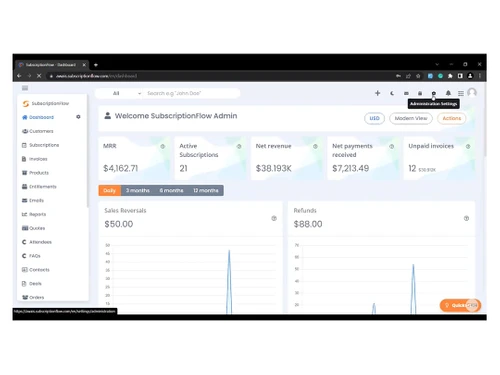
Task: Open Orders in the sidebar
Action: click(x=33, y=297)
